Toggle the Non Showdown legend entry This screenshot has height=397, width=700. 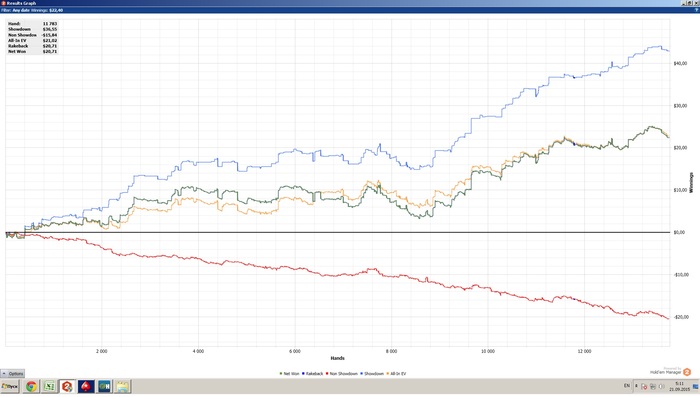click(342, 373)
